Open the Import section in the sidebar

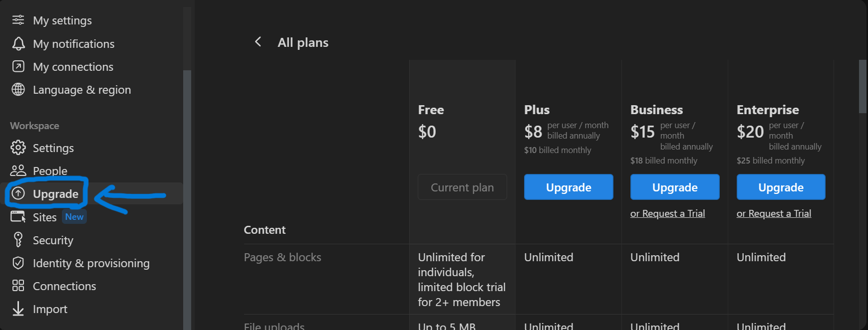click(49, 309)
